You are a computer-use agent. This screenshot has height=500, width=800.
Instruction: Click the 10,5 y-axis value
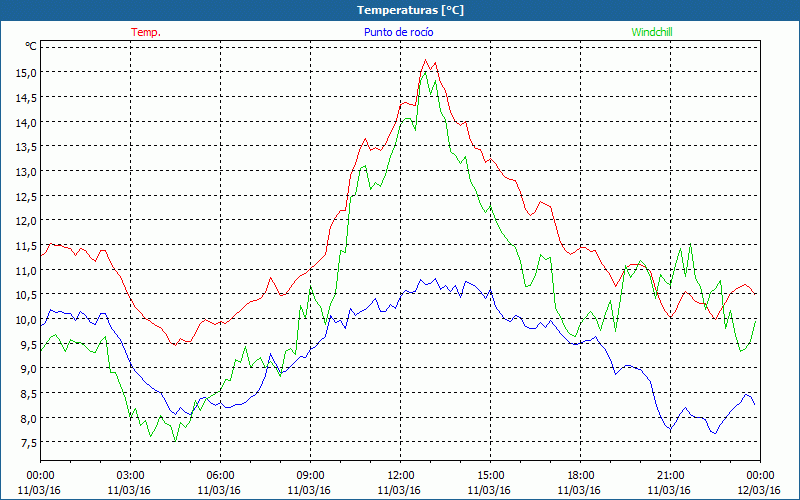pyautogui.click(x=26, y=295)
